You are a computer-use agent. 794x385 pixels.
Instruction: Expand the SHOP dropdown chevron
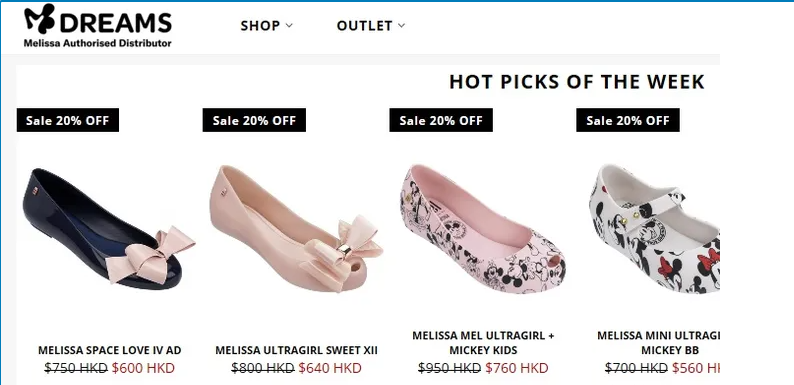point(289,25)
